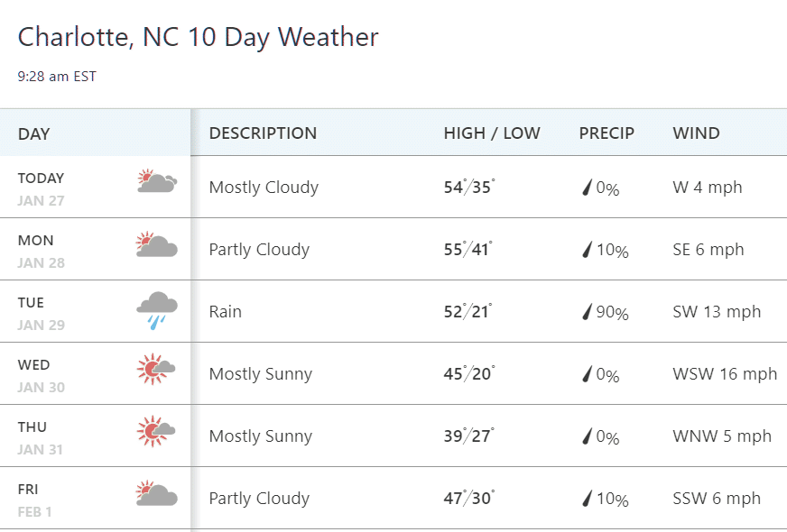Expand the THU JAN 31 day row
787x532 pixels.
coord(393,436)
